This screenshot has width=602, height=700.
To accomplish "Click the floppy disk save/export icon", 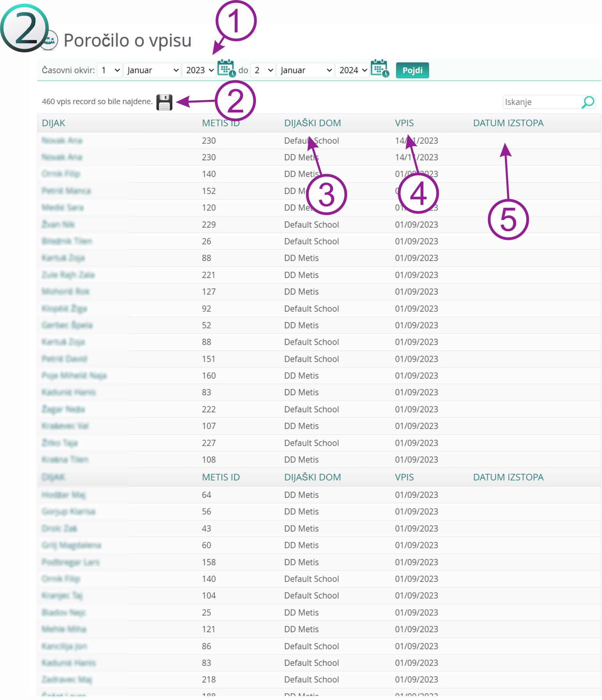I will [x=164, y=102].
